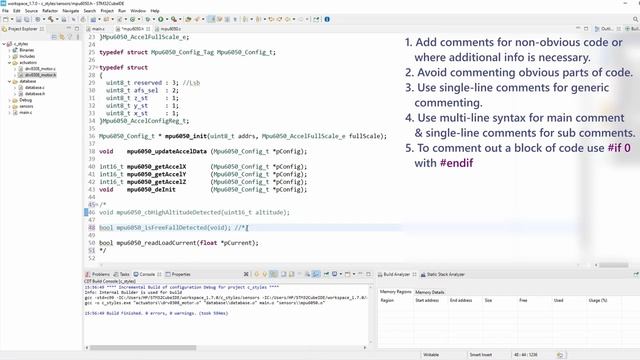Select the Memory Details tab
This screenshot has height=360, width=640.
click(x=430, y=292)
